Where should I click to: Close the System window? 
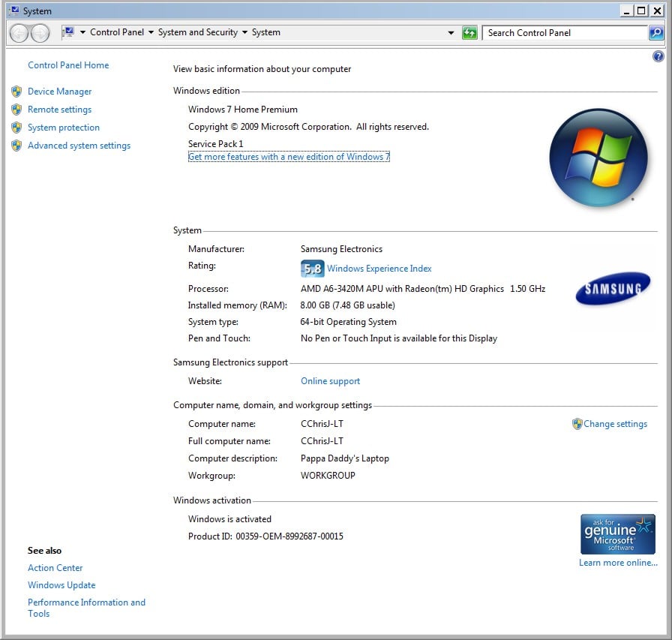657,11
